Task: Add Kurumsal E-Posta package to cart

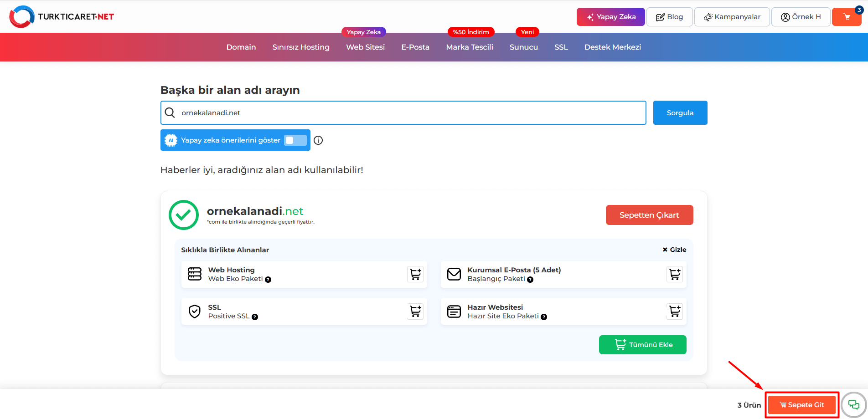Action: pyautogui.click(x=674, y=274)
